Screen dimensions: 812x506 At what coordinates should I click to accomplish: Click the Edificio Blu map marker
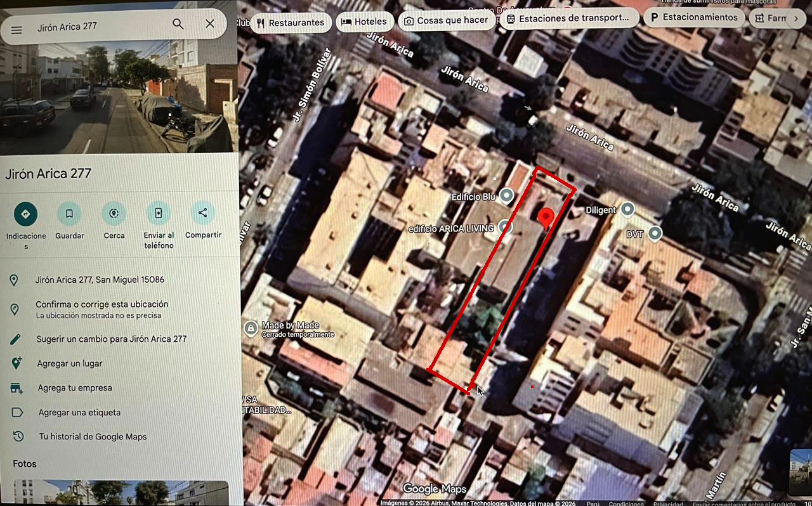click(506, 196)
